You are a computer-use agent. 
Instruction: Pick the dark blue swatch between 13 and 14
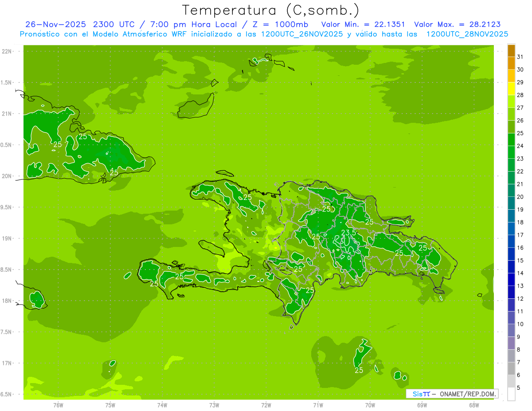click(x=511, y=280)
